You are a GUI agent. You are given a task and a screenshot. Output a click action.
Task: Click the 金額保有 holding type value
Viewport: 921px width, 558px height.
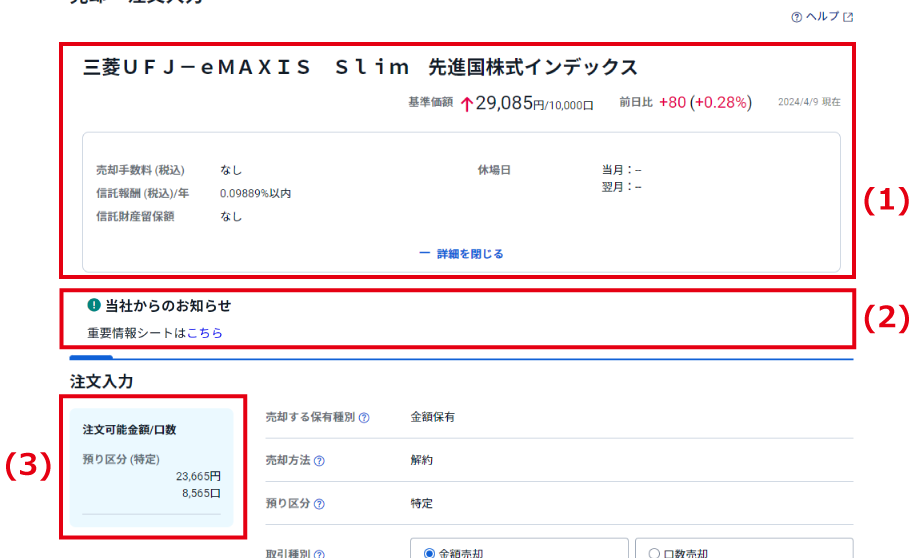pyautogui.click(x=432, y=417)
